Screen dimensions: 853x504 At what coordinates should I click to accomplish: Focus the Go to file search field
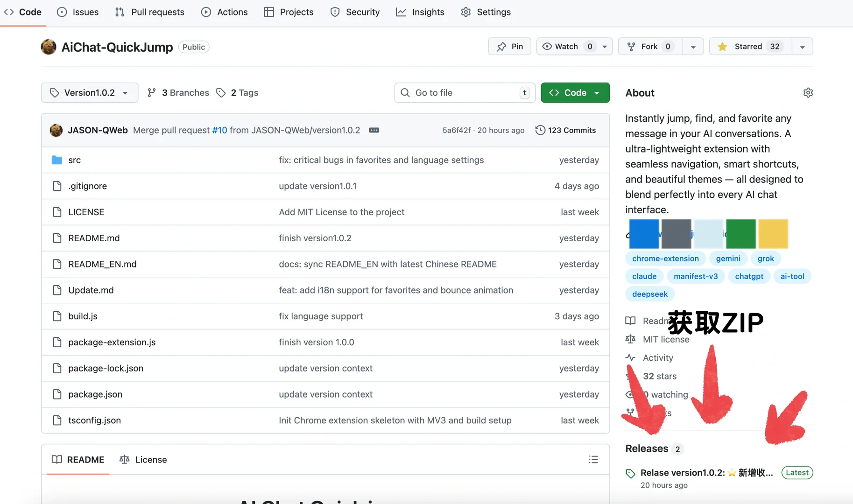tap(465, 93)
